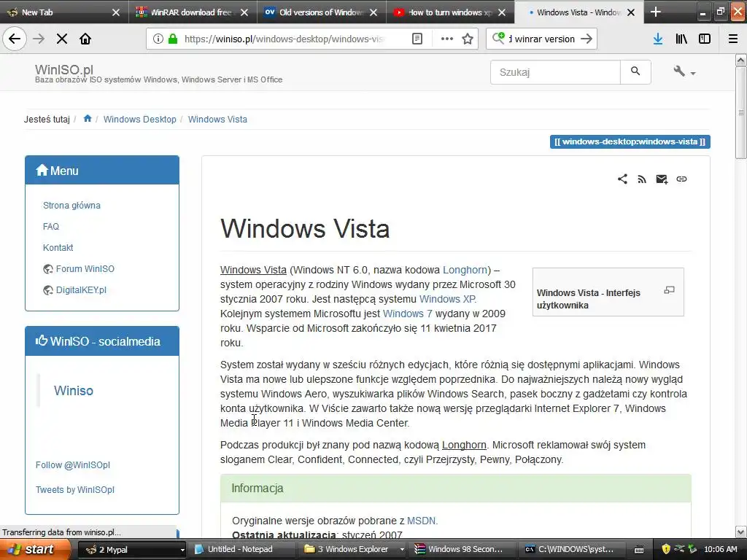This screenshot has width=747, height=560.
Task: Open the browser home page icon
Action: tap(85, 39)
